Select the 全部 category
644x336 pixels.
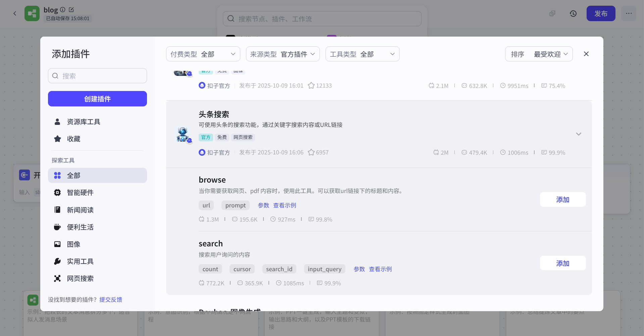tap(97, 176)
